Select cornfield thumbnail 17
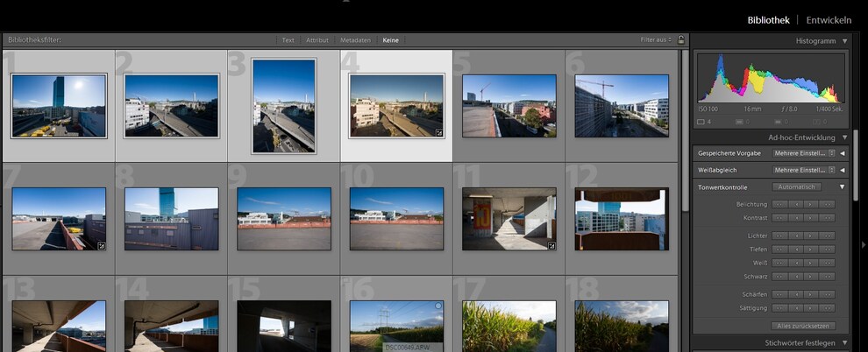The height and width of the screenshot is (352, 868). coord(509,326)
